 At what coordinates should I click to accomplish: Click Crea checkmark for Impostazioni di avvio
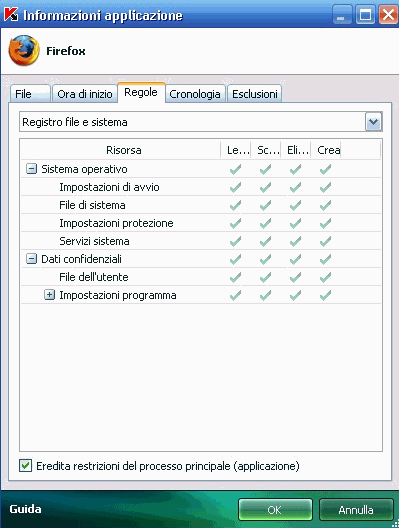(x=325, y=187)
